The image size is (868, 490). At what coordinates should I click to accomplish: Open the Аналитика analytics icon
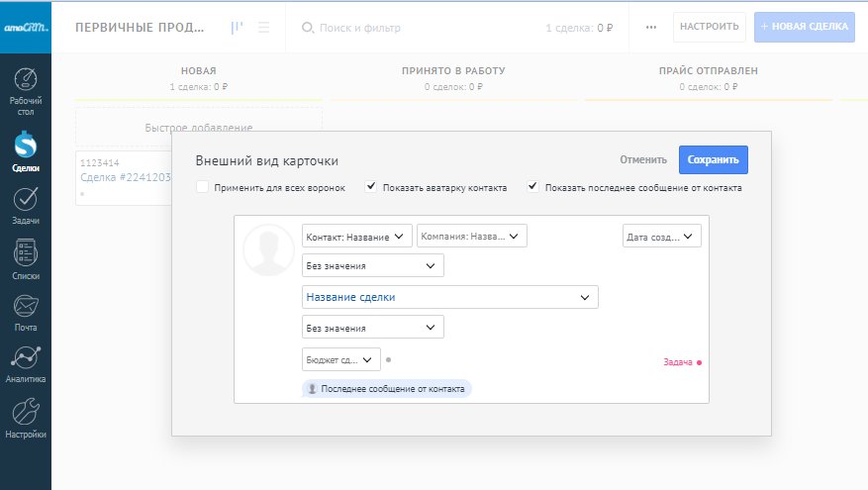[26, 360]
